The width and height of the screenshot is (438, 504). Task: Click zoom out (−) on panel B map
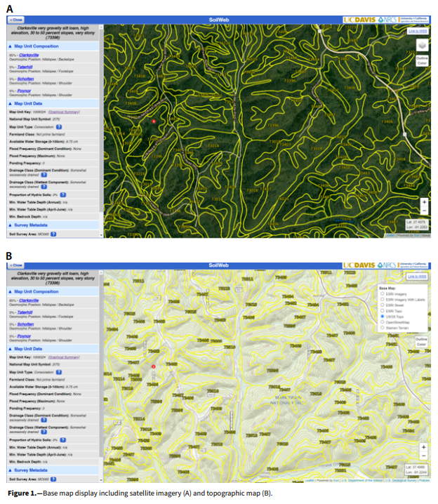pyautogui.click(x=423, y=456)
